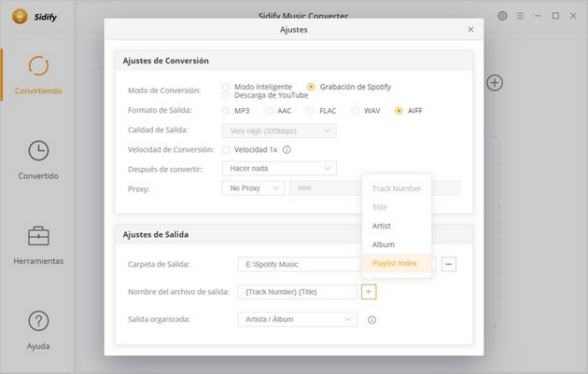Minimize the Sidify window
Viewport: 588px width, 374px height.
[x=538, y=16]
